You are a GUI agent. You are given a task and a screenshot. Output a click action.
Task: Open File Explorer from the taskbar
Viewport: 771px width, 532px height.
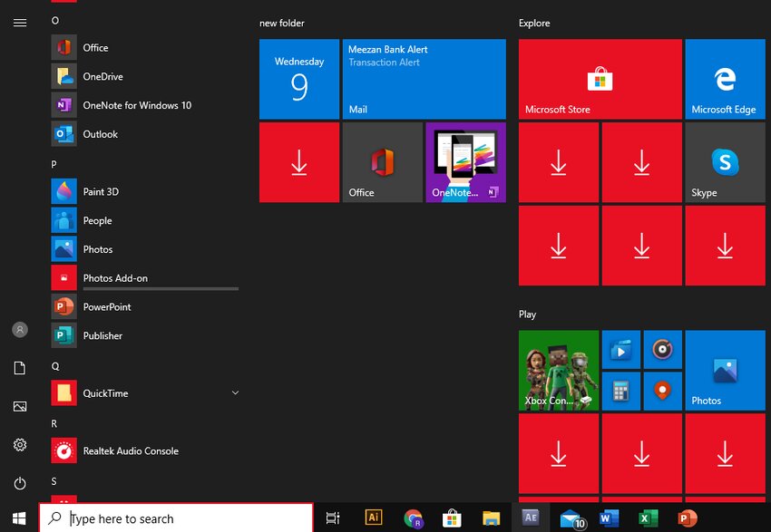click(x=491, y=518)
